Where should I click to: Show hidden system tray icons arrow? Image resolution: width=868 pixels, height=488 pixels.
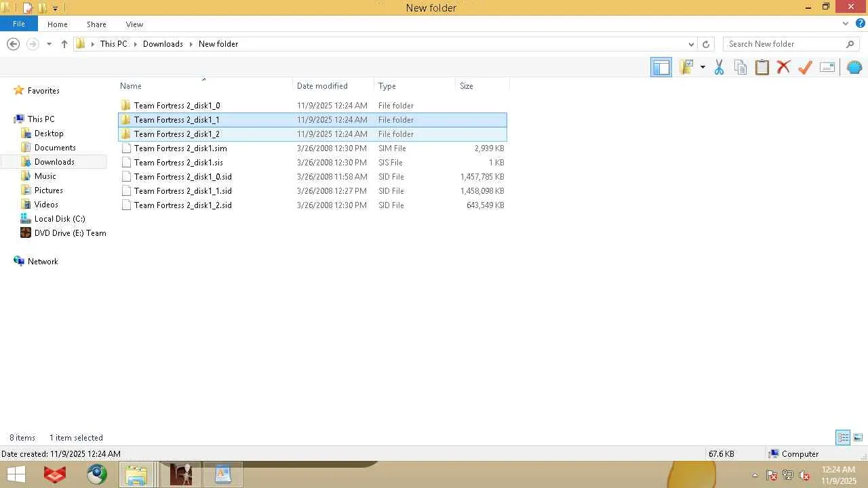tap(755, 475)
